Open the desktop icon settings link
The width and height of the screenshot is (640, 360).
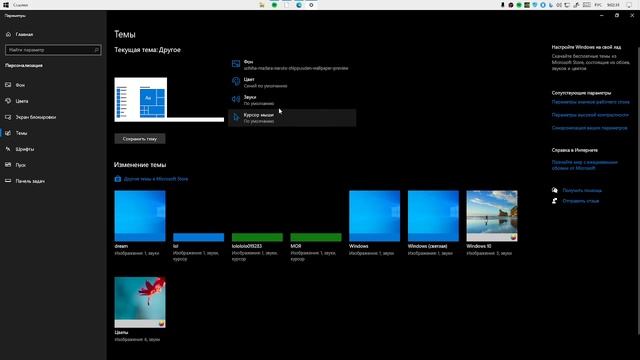(590, 102)
